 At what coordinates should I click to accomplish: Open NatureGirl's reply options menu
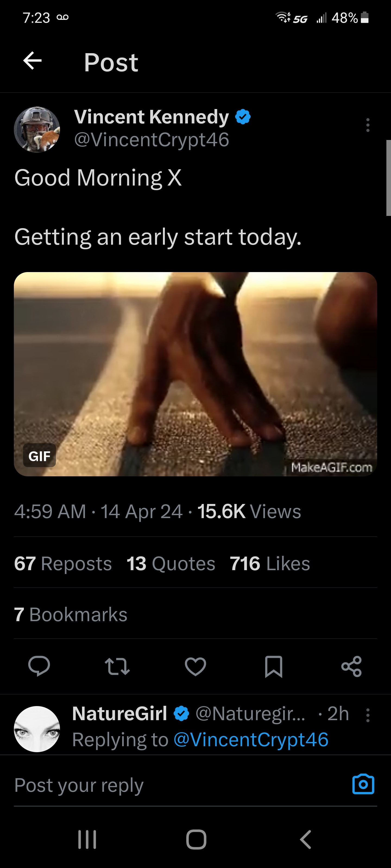pos(368,715)
